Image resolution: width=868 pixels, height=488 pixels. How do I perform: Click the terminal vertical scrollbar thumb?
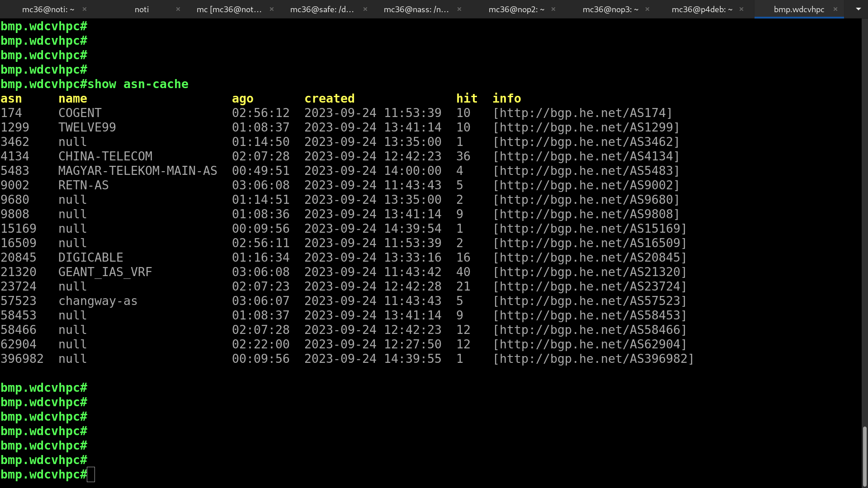coord(864,455)
